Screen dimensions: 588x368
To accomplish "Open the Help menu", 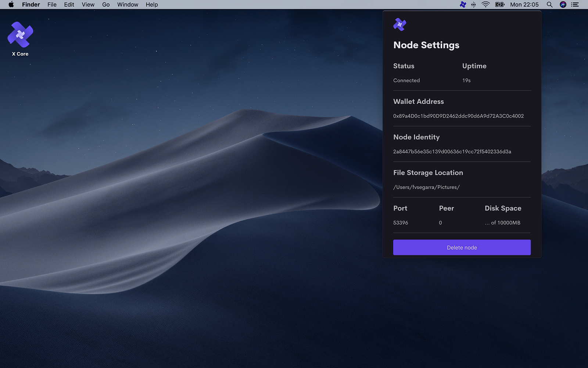I will (152, 4).
